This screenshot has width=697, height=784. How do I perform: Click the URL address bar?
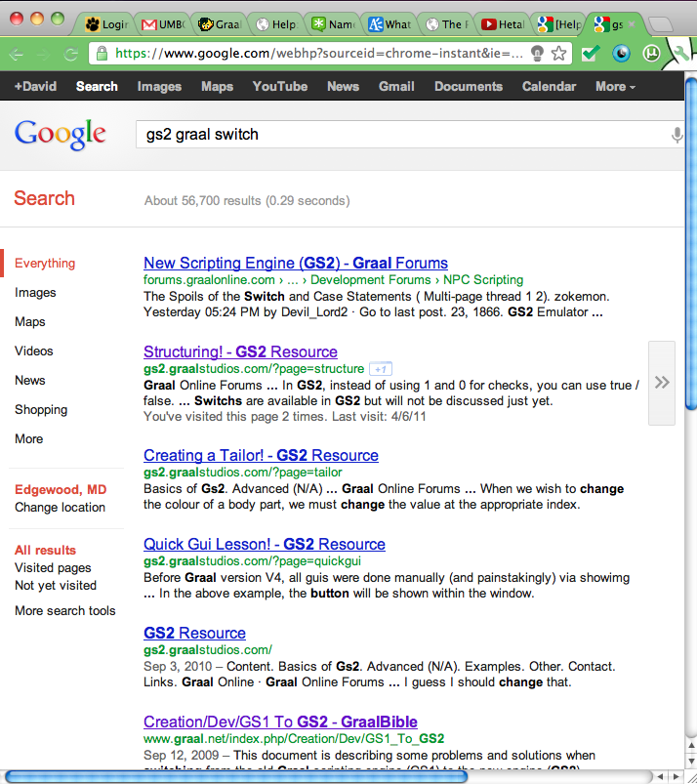pyautogui.click(x=318, y=54)
